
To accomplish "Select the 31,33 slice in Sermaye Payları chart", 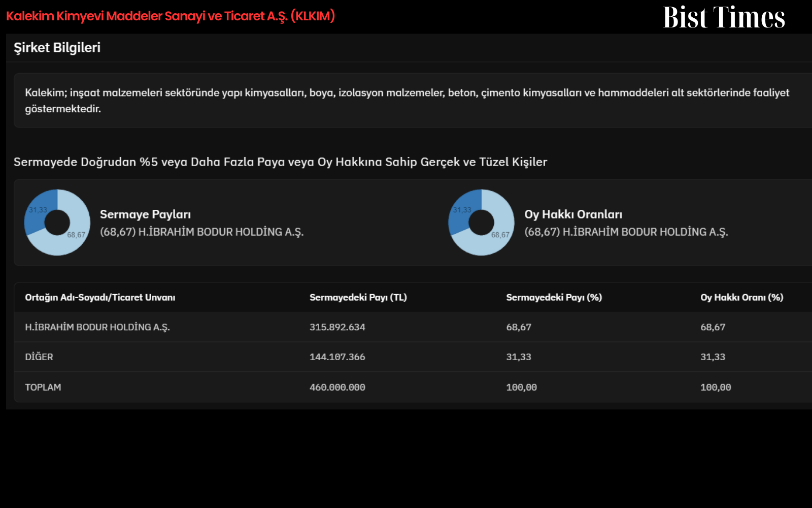I will pyautogui.click(x=39, y=209).
